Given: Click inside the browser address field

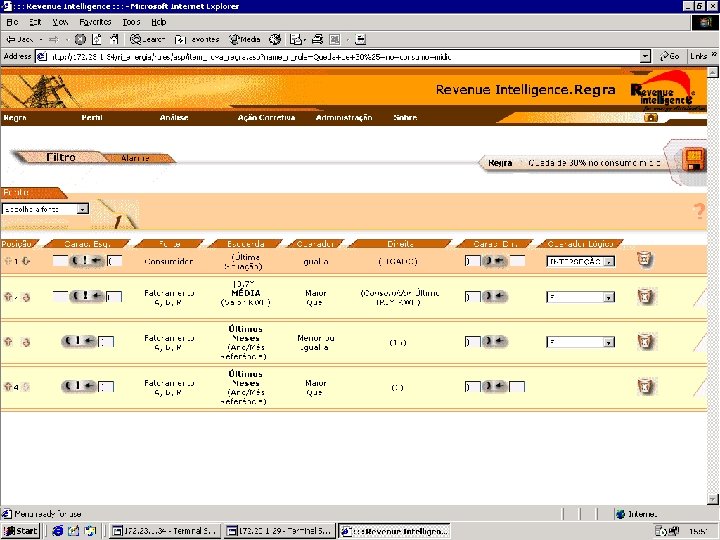Looking at the screenshot, I should coord(340,57).
